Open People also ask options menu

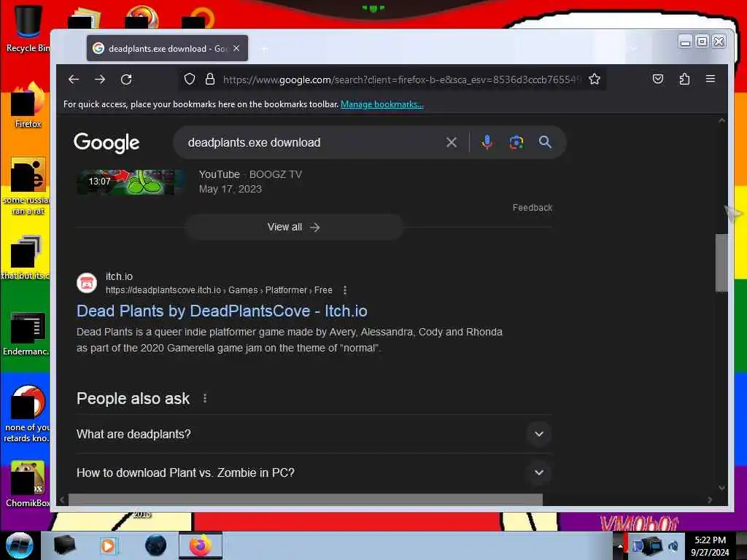click(x=205, y=398)
